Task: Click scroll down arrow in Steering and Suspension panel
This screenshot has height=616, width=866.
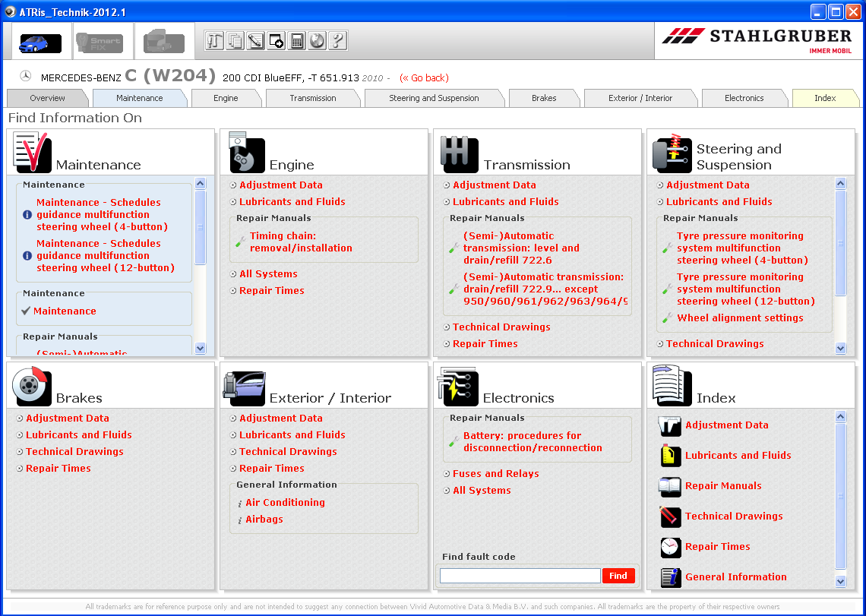Action: pyautogui.click(x=841, y=348)
